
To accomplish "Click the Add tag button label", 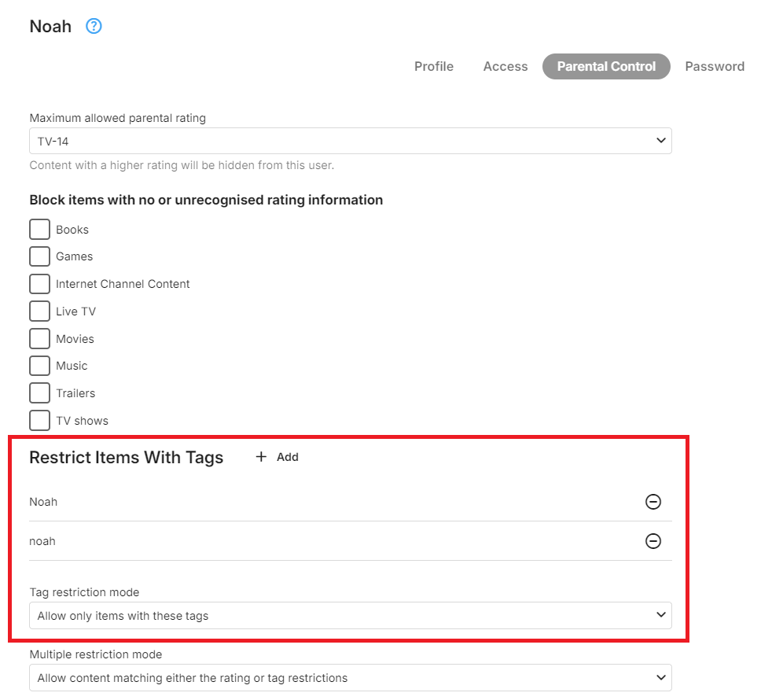I will coord(288,457).
